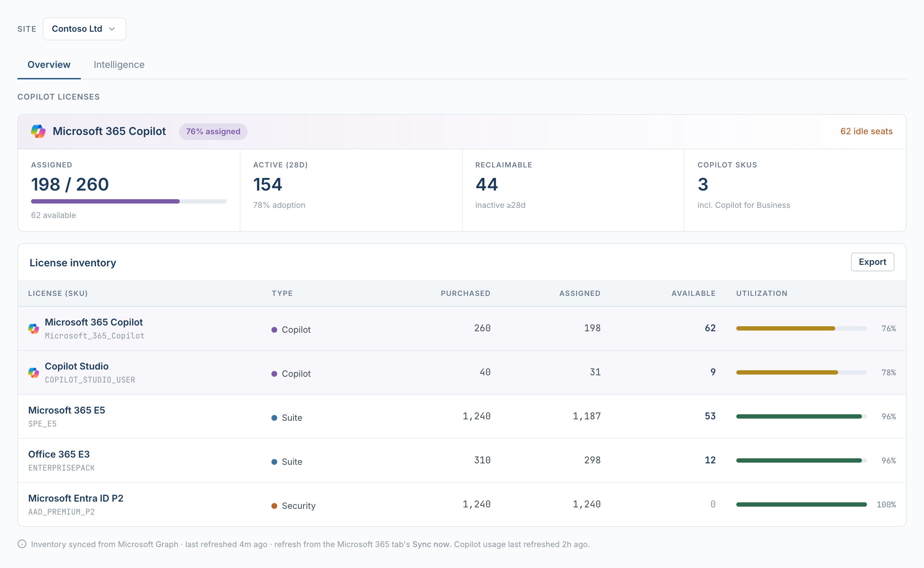Click the Office 365 E3 utilization bar
This screenshot has width=924, height=568.
point(801,460)
